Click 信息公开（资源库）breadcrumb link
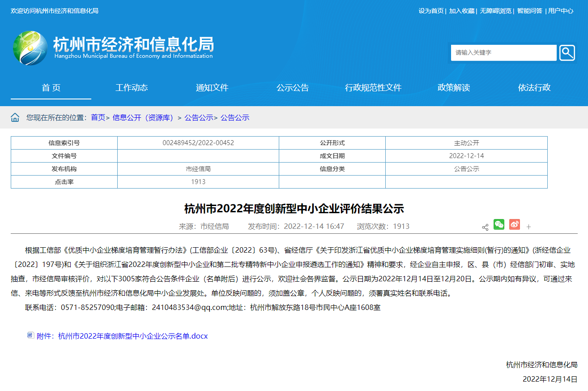588x391 pixels. point(143,118)
